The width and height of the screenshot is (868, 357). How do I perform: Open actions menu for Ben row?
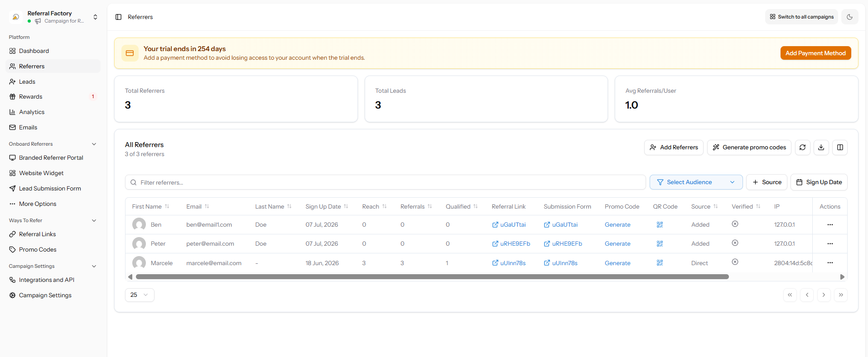click(830, 224)
